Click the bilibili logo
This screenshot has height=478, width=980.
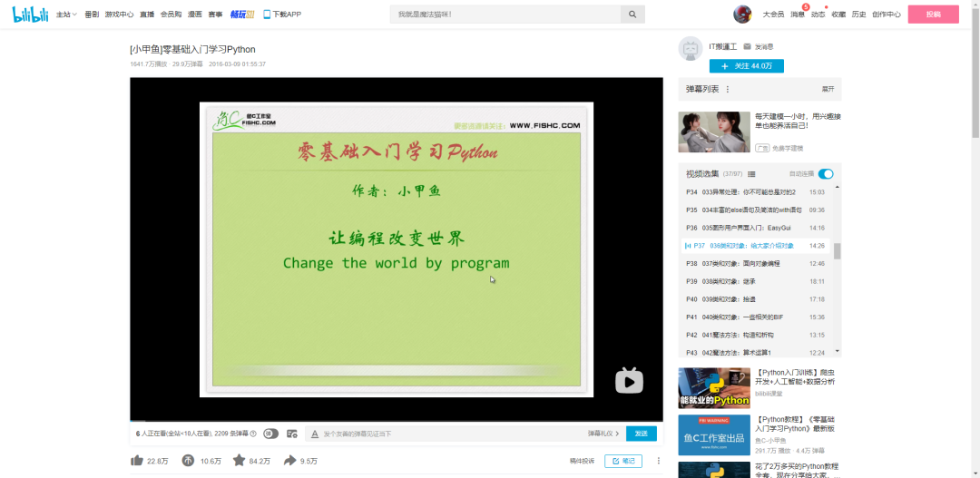[30, 15]
